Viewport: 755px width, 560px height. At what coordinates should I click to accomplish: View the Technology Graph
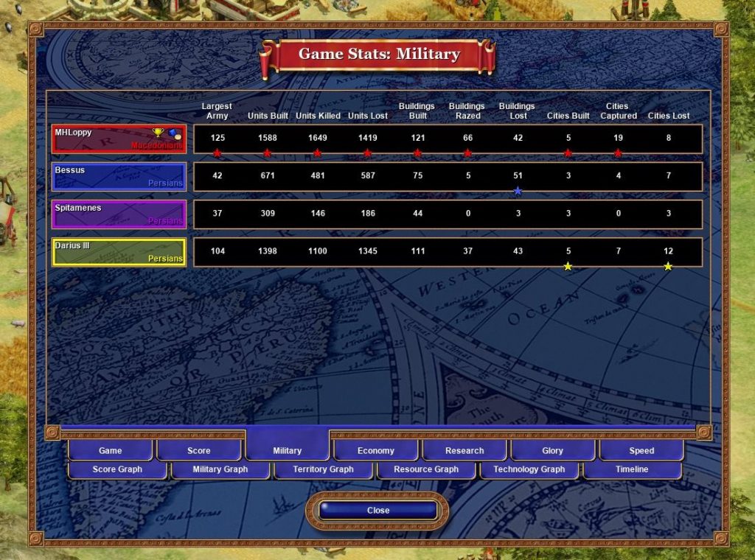[529, 469]
